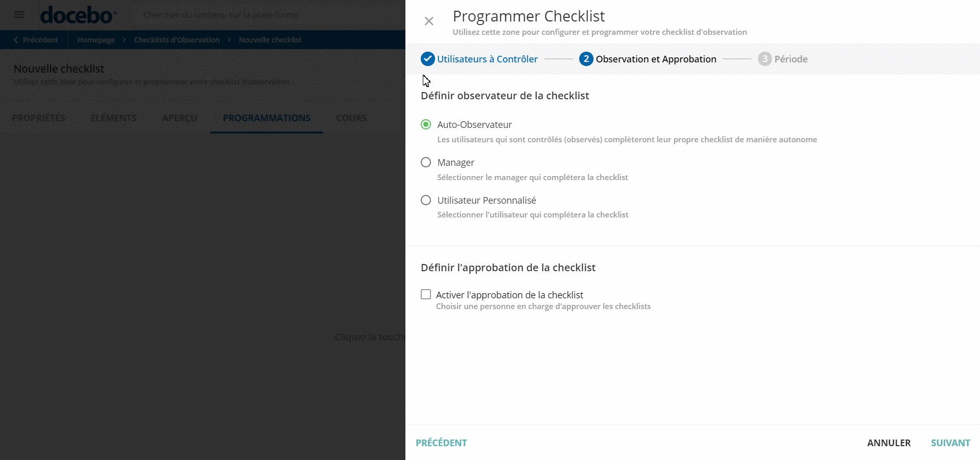This screenshot has height=460, width=980.
Task: Click ANNULER to cancel the setup
Action: click(888, 443)
